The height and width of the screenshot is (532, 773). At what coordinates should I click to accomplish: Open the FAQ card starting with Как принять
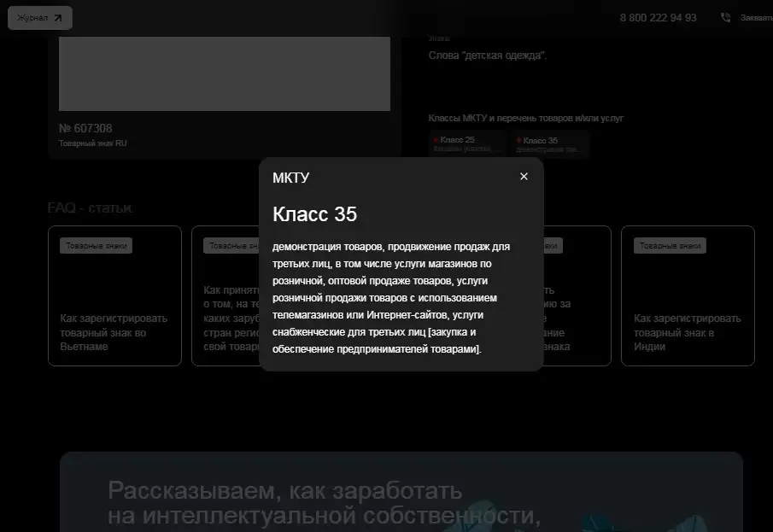tap(225, 316)
